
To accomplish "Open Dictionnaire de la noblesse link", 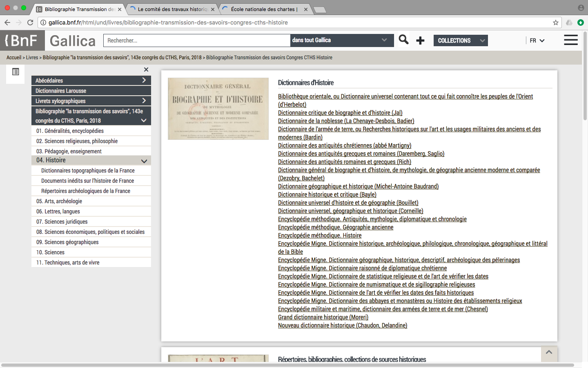I will (x=346, y=121).
